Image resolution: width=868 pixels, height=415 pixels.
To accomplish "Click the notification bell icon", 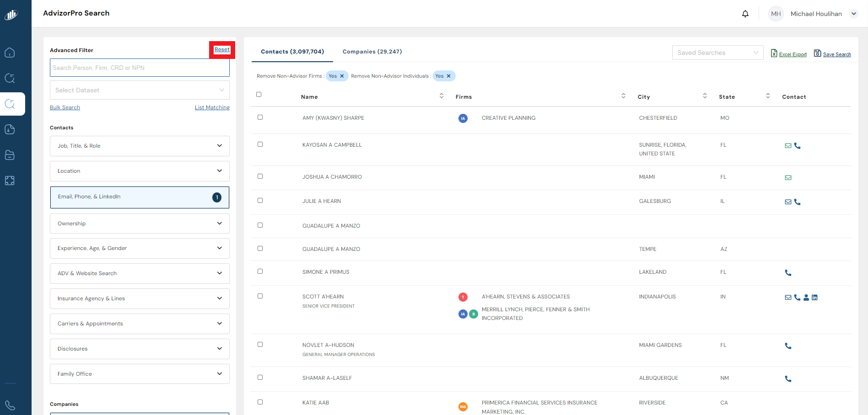I will (x=745, y=14).
